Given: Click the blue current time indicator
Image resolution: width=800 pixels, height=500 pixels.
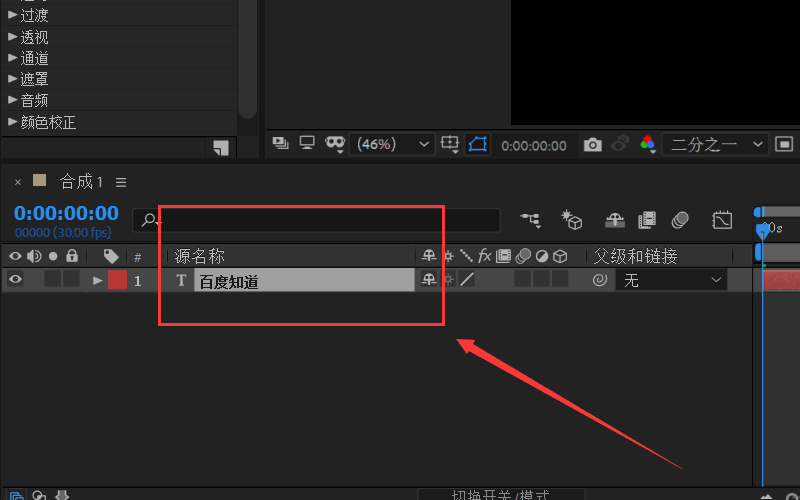Looking at the screenshot, I should coord(763,231).
